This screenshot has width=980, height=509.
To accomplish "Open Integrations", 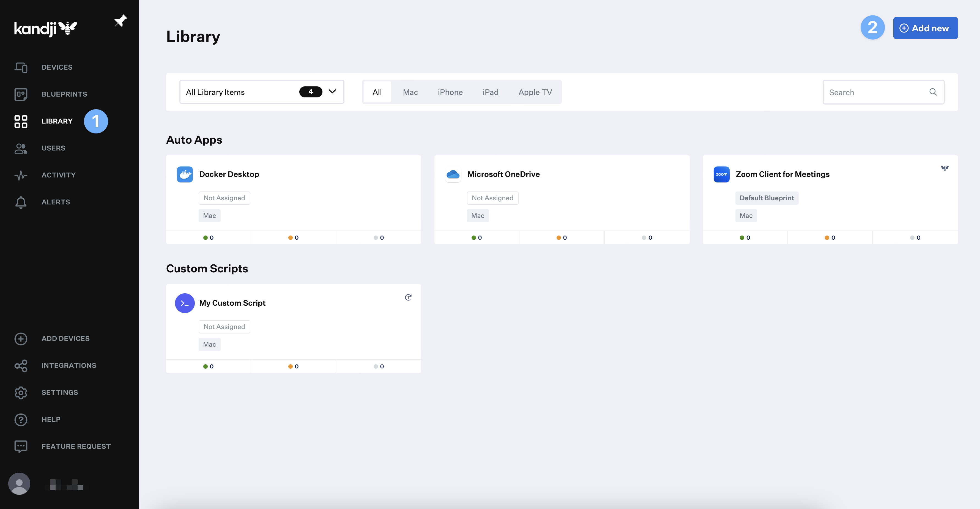I will 69,365.
